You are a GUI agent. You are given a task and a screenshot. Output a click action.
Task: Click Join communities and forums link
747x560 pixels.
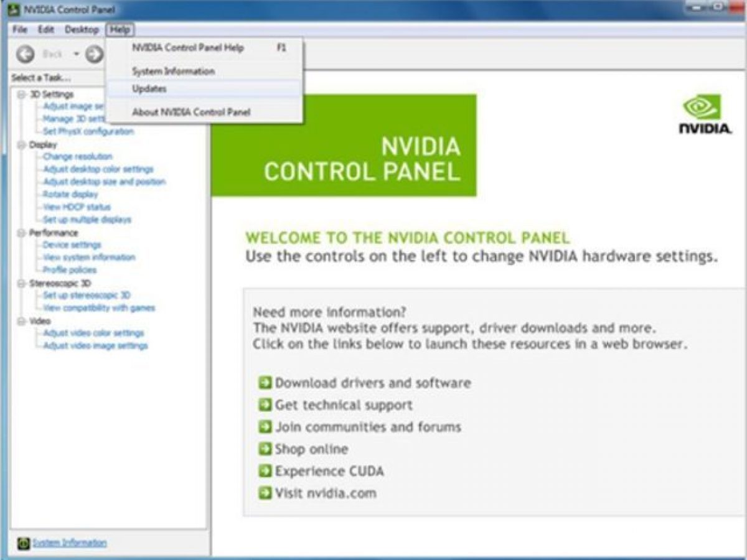tap(368, 427)
